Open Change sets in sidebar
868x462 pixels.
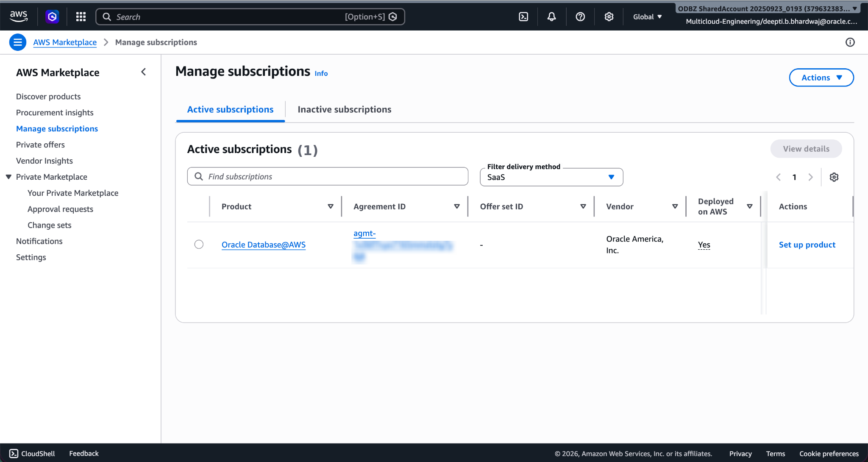(x=49, y=225)
